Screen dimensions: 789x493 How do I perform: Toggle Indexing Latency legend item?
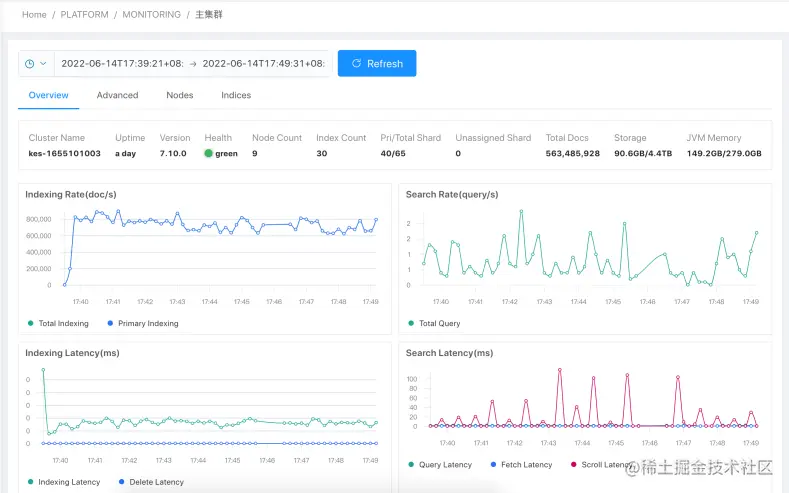64,482
